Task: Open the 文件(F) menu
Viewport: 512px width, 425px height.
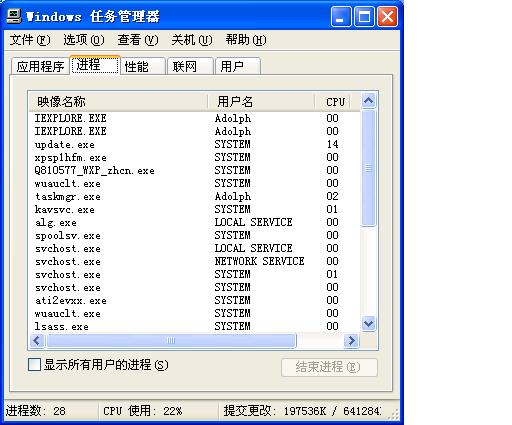Action: pos(30,40)
